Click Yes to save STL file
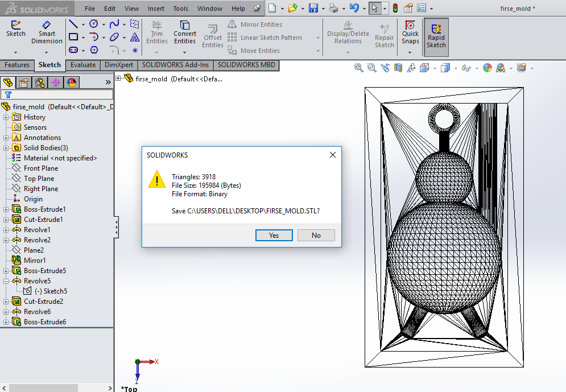This screenshot has width=566, height=392. click(x=274, y=236)
